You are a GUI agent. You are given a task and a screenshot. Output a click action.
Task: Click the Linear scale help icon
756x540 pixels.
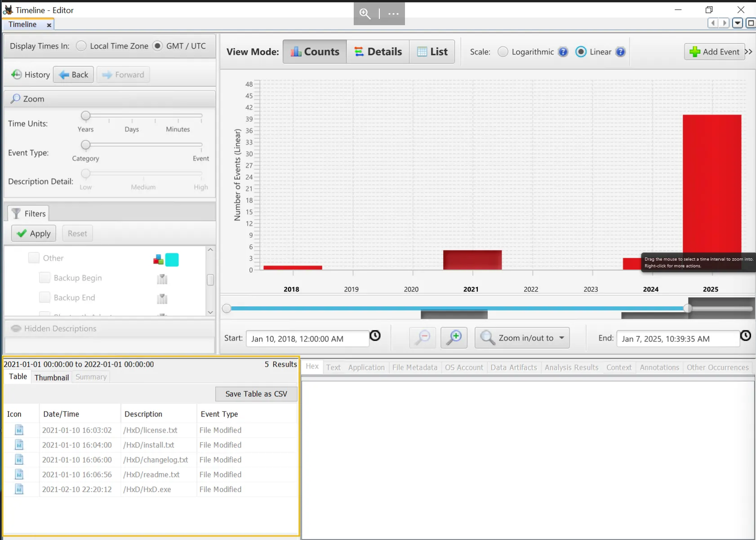620,52
